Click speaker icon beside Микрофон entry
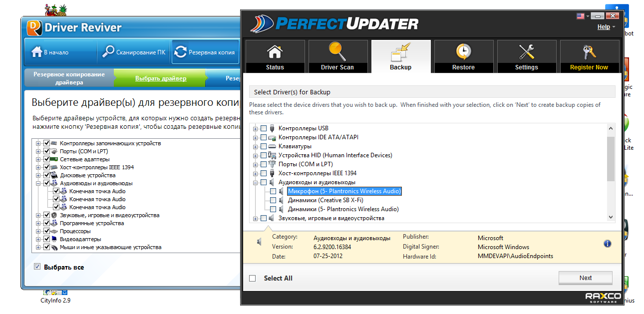The height and width of the screenshot is (314, 644). coord(282,191)
